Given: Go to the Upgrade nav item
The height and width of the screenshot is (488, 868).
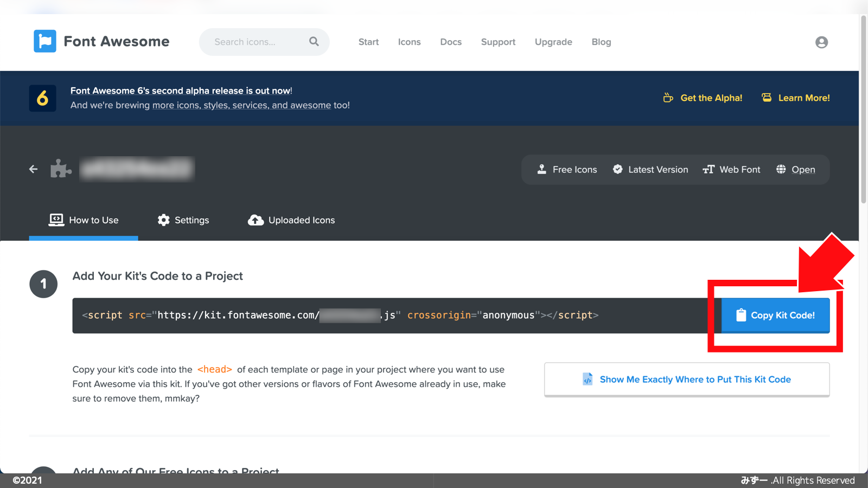Looking at the screenshot, I should 553,42.
